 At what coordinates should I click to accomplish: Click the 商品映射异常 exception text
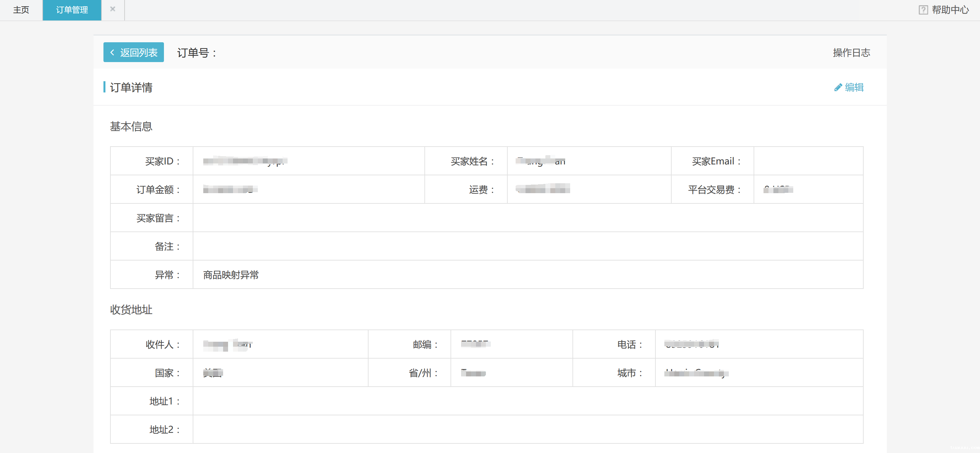[231, 275]
